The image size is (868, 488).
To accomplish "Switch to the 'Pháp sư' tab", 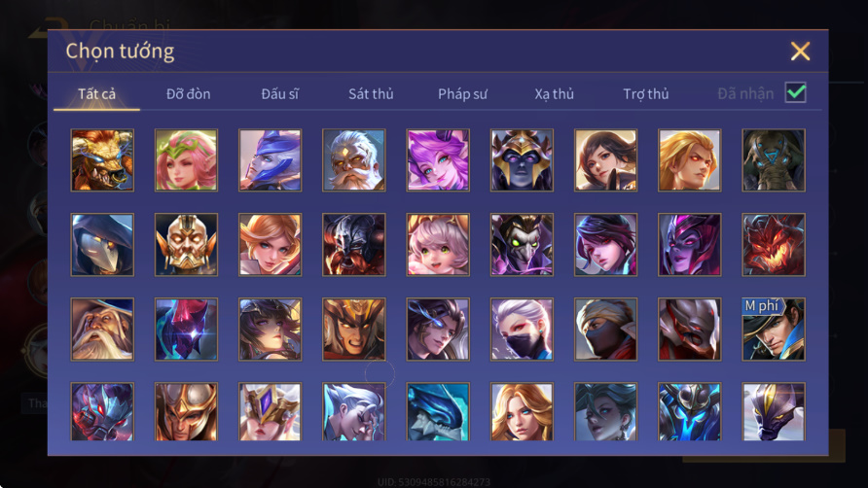I will 462,94.
